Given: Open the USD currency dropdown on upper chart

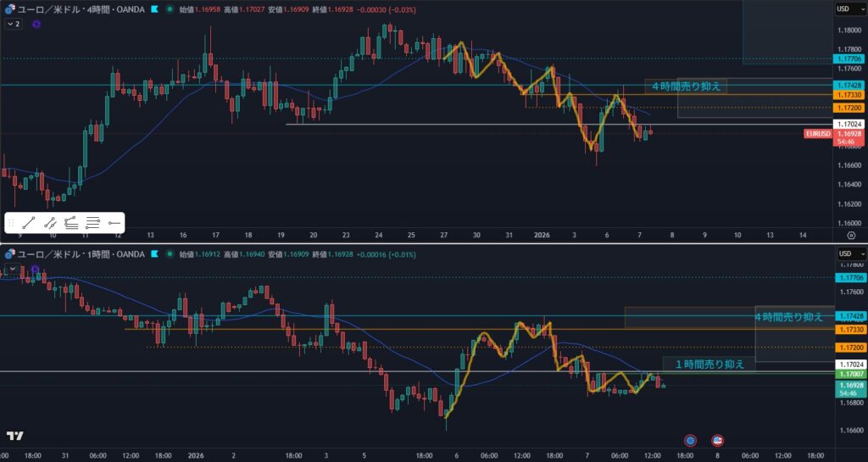Looking at the screenshot, I should tap(848, 8).
